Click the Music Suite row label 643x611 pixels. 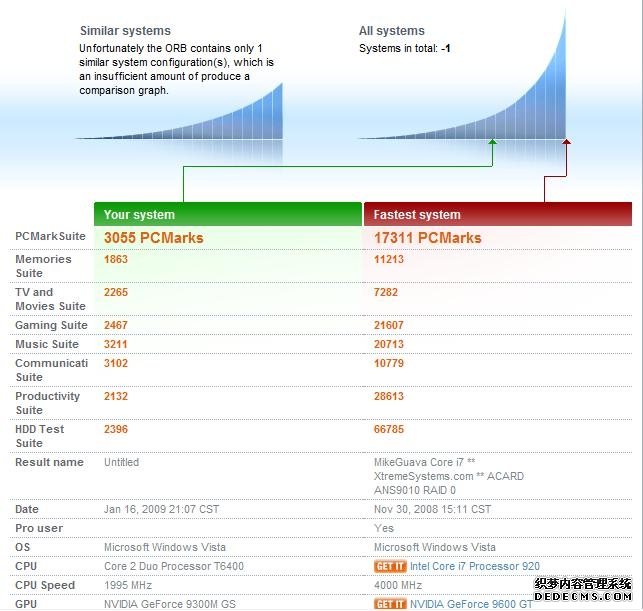coord(47,344)
